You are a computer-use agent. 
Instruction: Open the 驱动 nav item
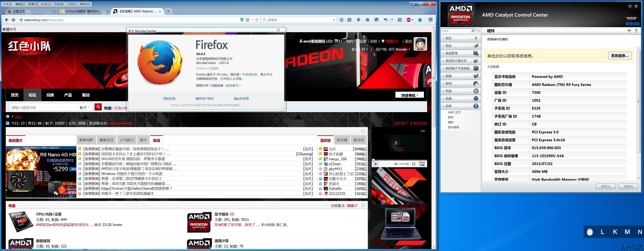[86, 95]
